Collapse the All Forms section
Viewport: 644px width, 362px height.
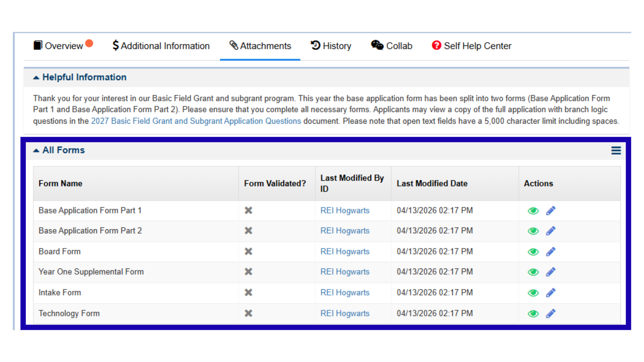(x=36, y=150)
